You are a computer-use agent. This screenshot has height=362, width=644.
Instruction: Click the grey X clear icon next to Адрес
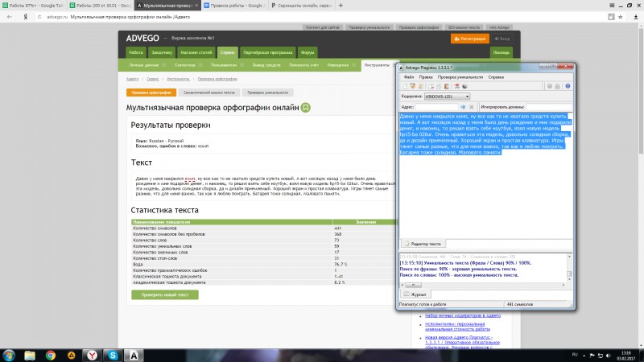pyautogui.click(x=472, y=107)
